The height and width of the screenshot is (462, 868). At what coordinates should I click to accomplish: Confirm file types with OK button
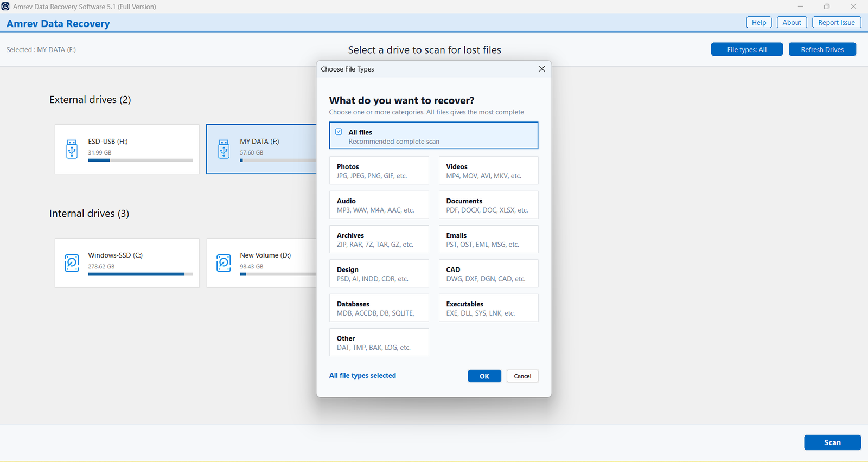coord(484,376)
